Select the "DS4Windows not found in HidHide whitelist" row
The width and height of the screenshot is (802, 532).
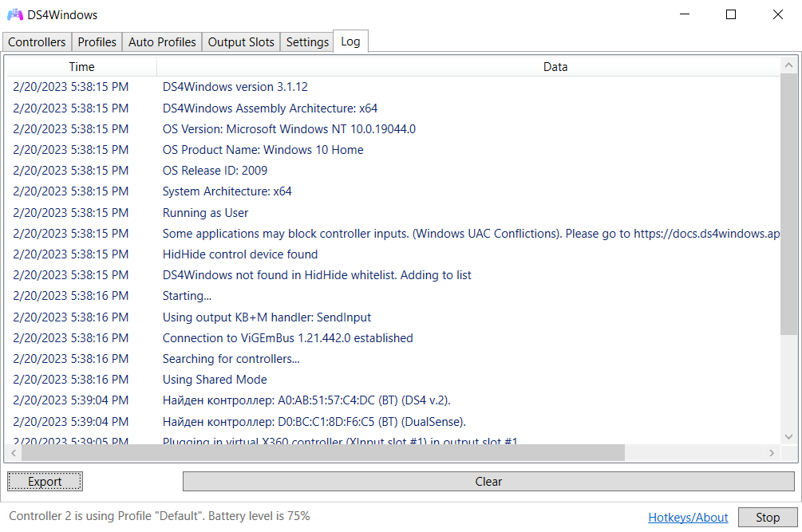[393, 275]
